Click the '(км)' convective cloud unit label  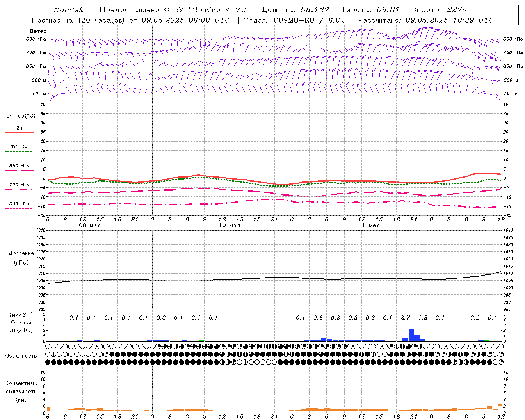pyautogui.click(x=21, y=399)
